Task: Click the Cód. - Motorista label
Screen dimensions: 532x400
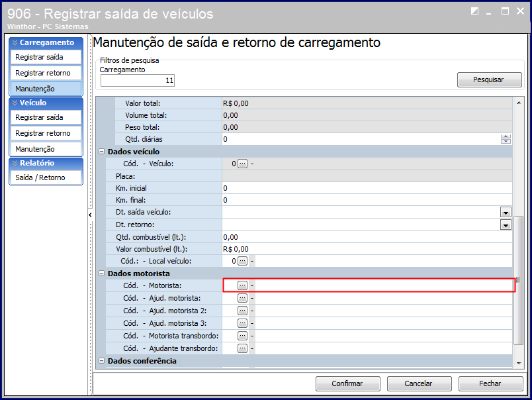Action: [x=152, y=286]
